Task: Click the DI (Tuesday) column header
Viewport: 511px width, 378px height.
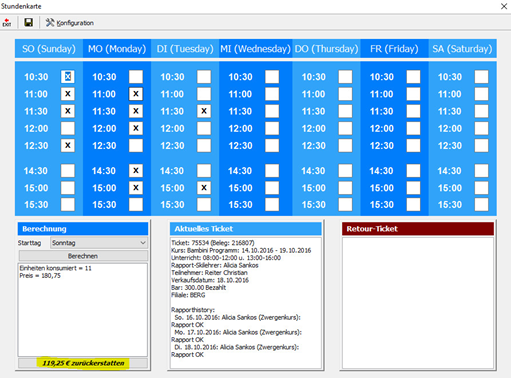Action: click(x=185, y=49)
